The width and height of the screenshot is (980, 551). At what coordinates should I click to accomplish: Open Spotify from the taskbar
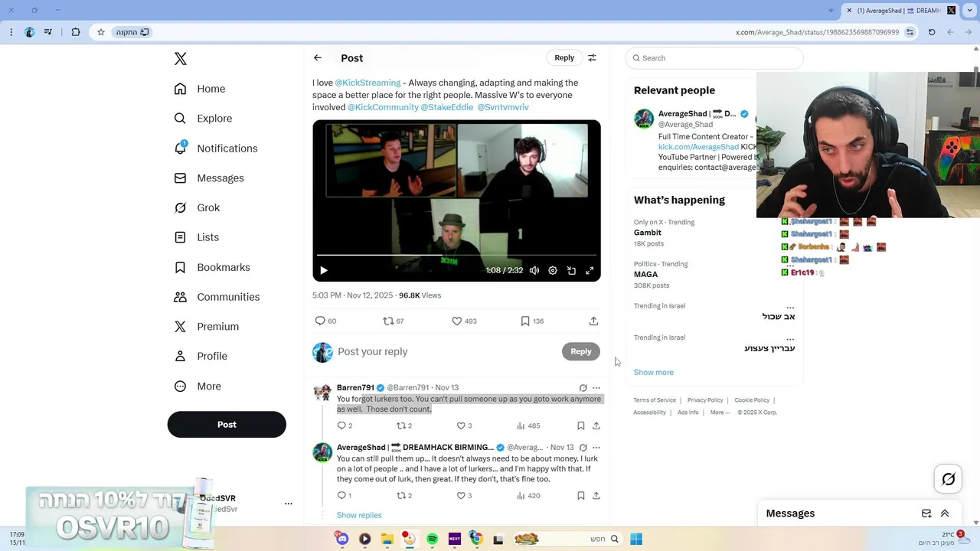(432, 539)
